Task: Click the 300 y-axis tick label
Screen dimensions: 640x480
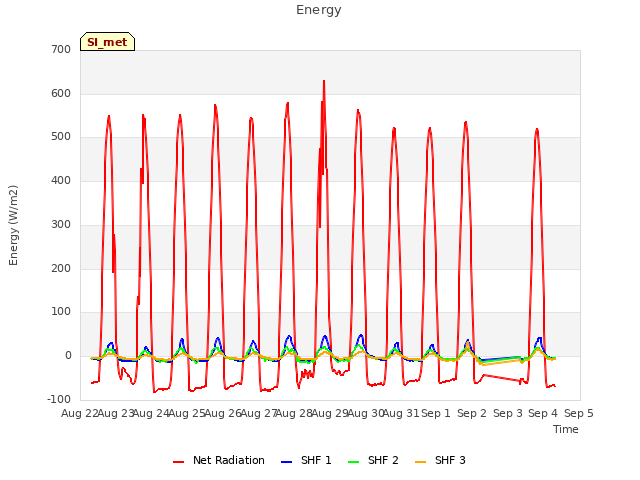Action: click(61, 224)
